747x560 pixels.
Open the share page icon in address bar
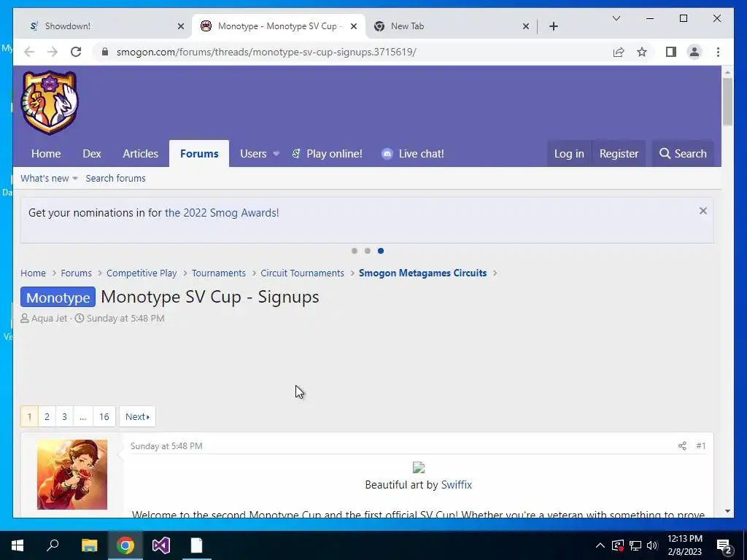[x=619, y=52]
